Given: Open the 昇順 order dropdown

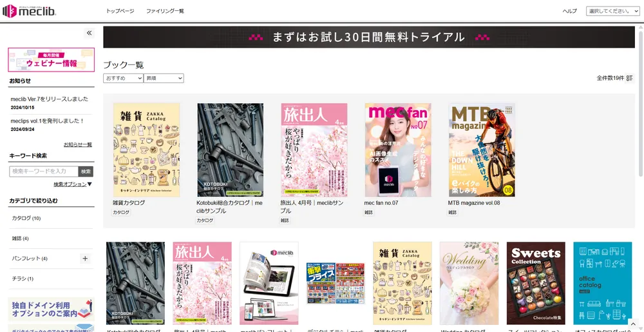Looking at the screenshot, I should (x=164, y=78).
